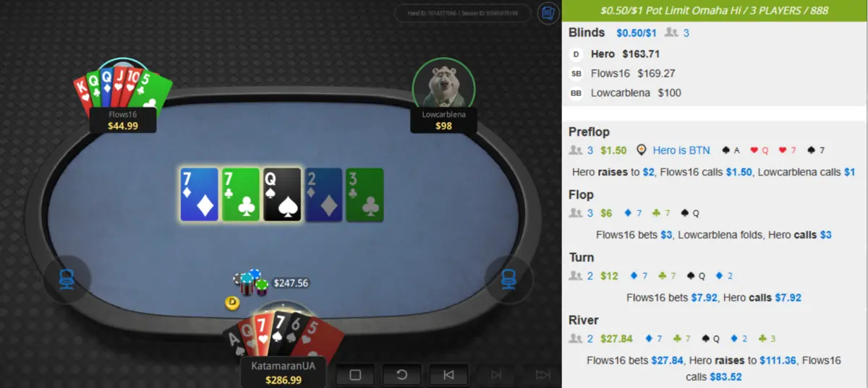Screen dimensions: 868x388
Task: Click the 3 of clubs river card
Action: [x=365, y=194]
